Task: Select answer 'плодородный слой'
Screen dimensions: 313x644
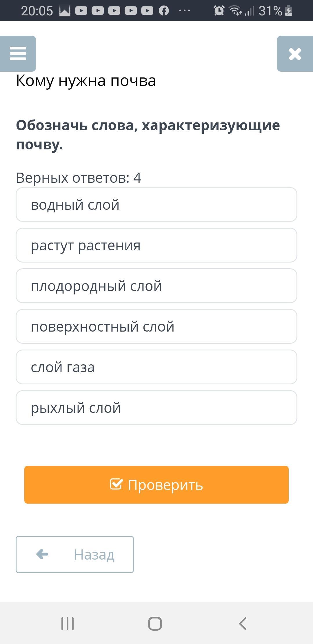Action: 156,286
